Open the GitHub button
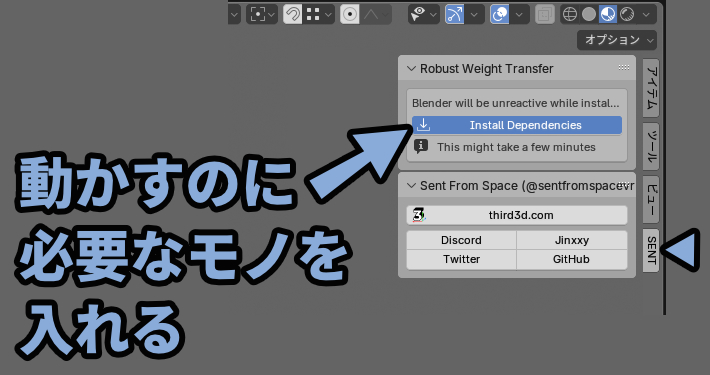The image size is (710, 375). pos(571,260)
